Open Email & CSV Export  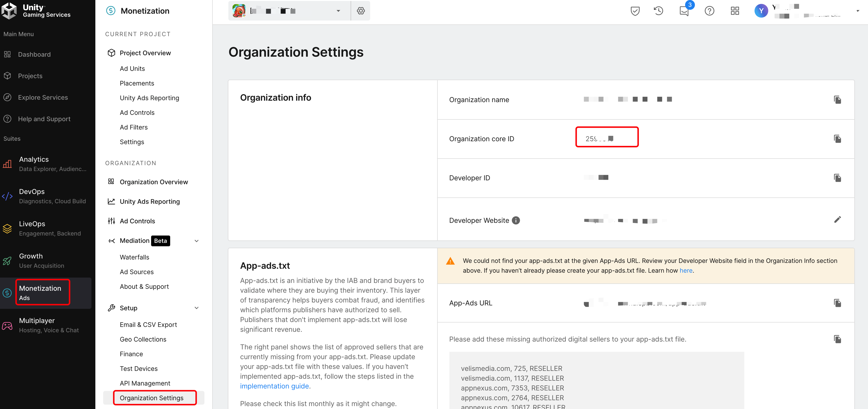click(148, 324)
